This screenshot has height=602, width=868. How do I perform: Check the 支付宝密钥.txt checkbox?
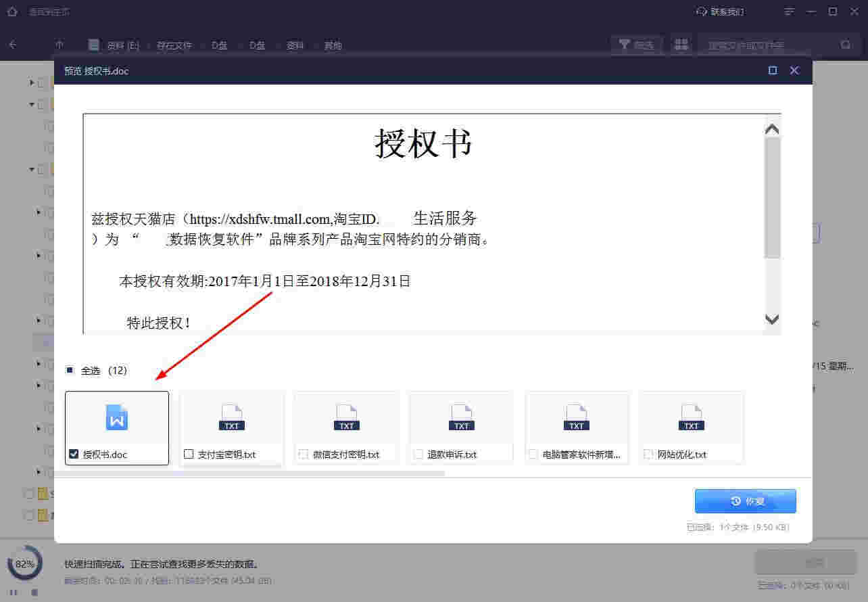point(189,454)
